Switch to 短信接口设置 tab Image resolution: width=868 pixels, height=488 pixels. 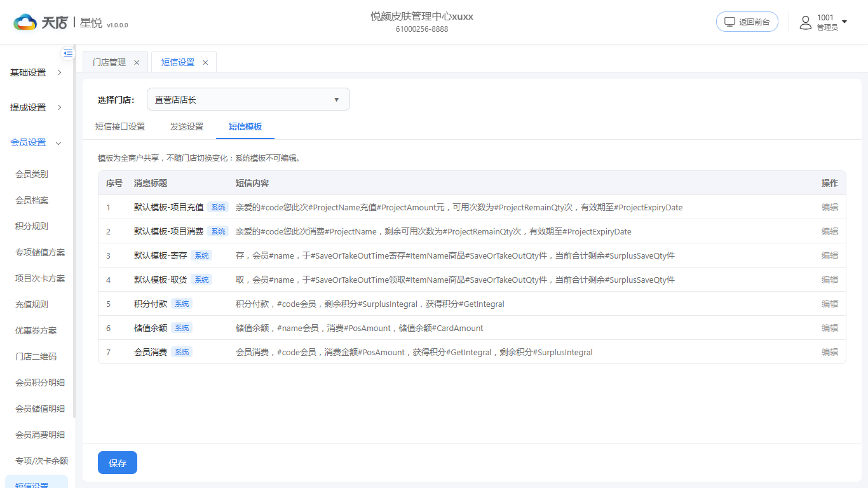pos(120,126)
